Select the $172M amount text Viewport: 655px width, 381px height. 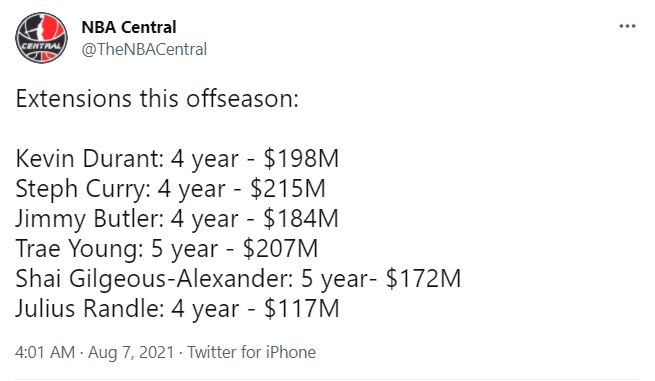coord(423,279)
